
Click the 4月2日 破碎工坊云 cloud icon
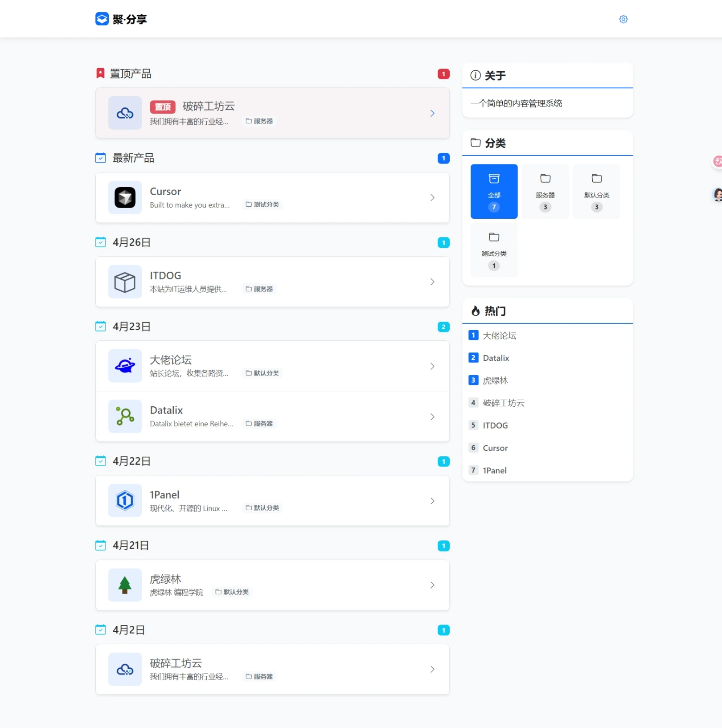(125, 669)
